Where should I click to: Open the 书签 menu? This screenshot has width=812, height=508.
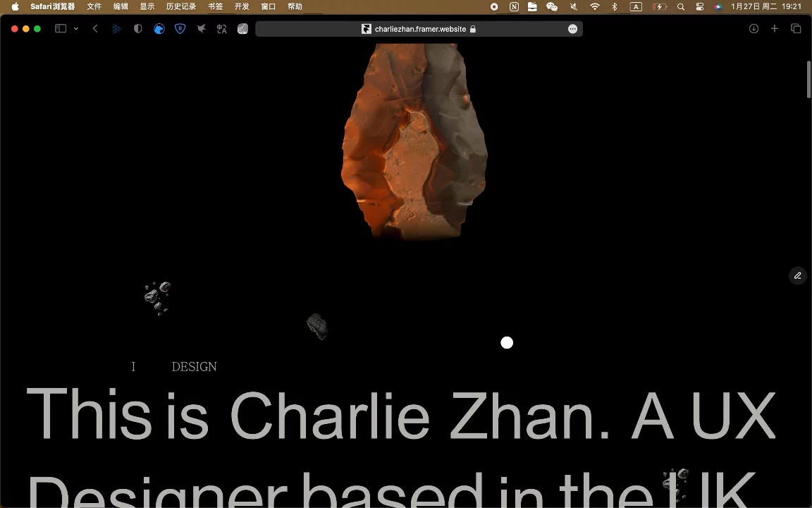coord(216,7)
